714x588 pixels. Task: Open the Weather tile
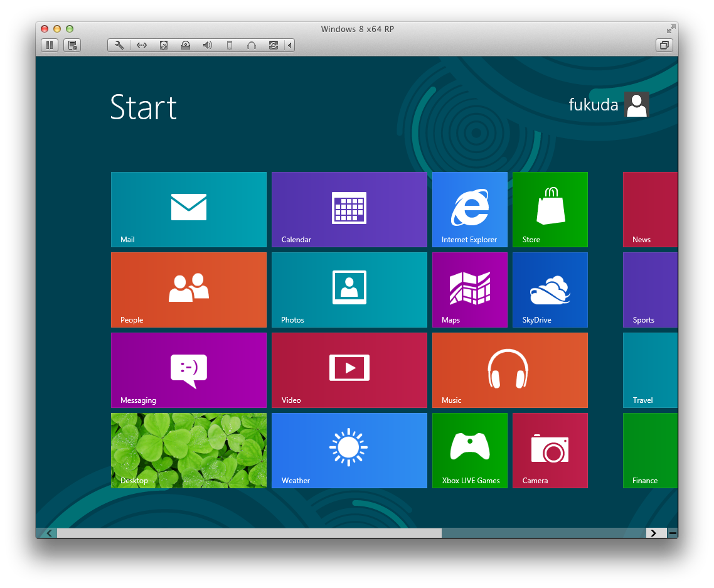pos(349,451)
